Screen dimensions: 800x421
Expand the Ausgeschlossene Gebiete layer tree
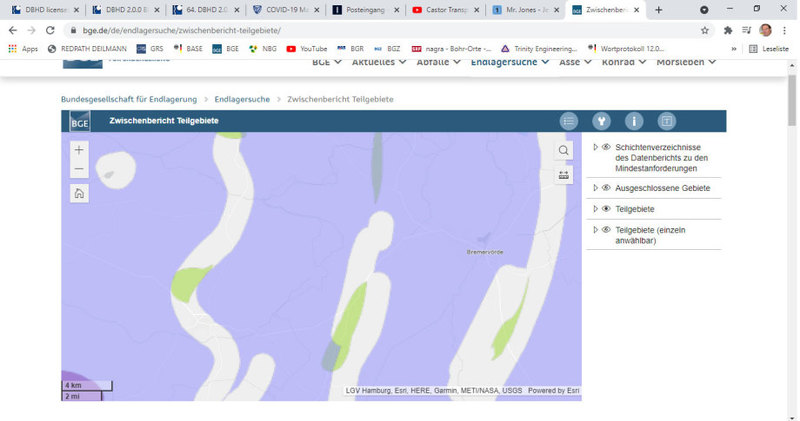595,188
